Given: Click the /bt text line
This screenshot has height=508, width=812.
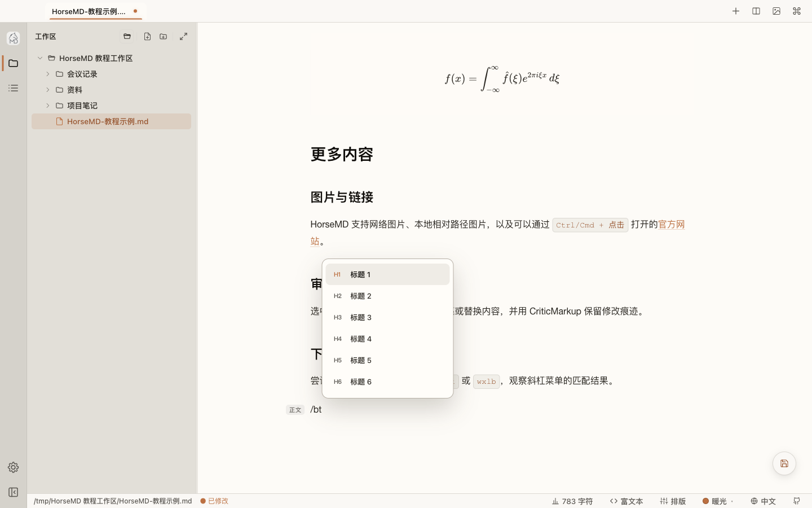Looking at the screenshot, I should (x=316, y=410).
